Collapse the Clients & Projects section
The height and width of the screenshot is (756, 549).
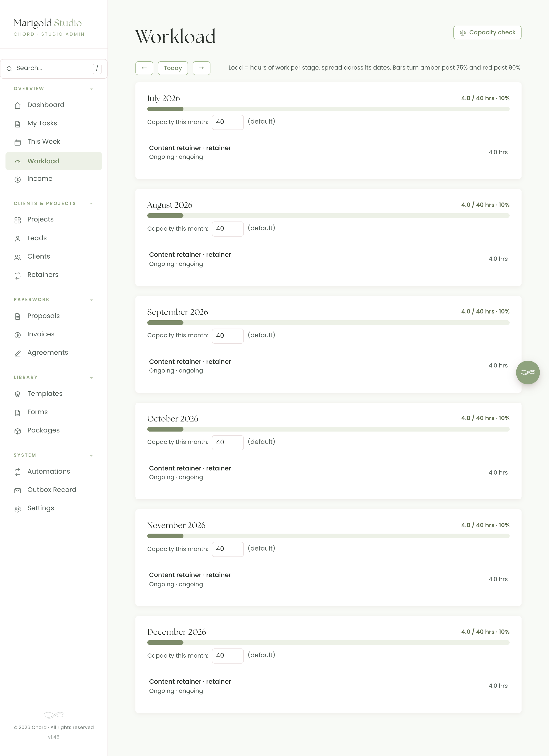[91, 204]
